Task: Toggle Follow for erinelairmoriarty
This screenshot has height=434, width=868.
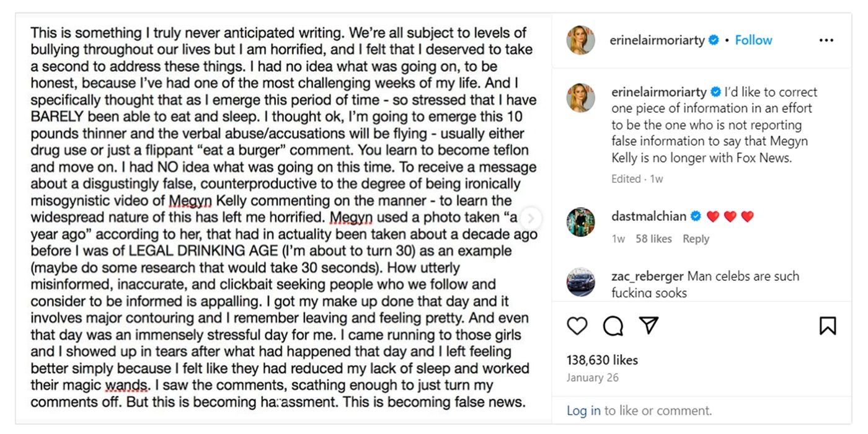Action: (x=753, y=39)
